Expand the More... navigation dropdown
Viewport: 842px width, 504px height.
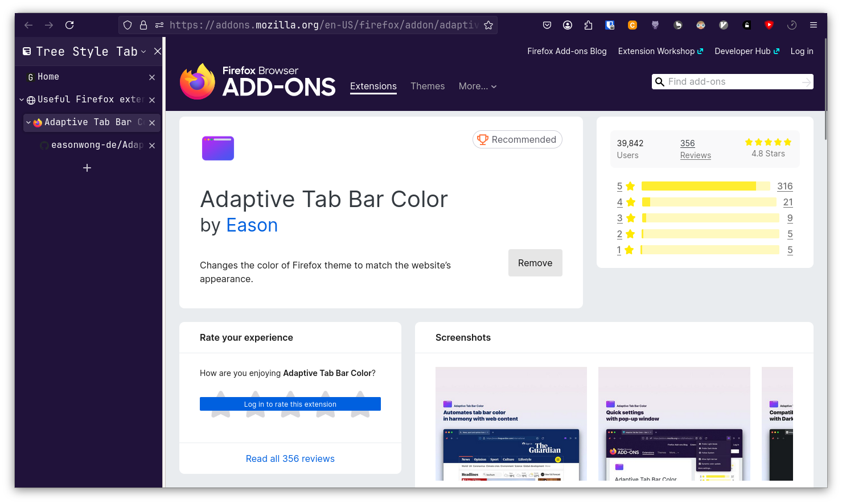coord(478,86)
